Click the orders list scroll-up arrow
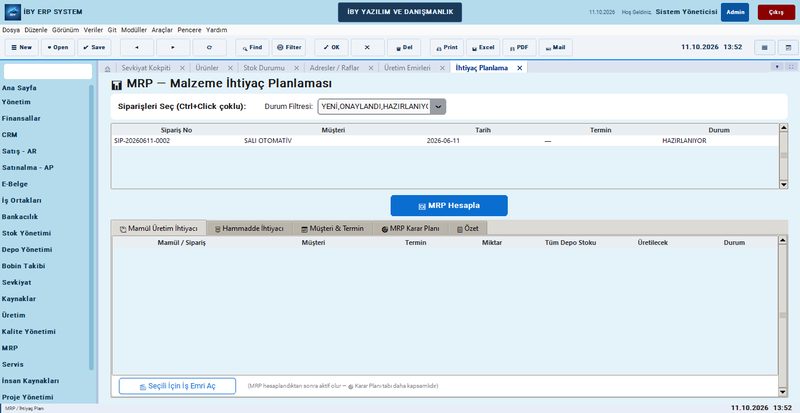The width and height of the screenshot is (800, 413). coord(784,127)
